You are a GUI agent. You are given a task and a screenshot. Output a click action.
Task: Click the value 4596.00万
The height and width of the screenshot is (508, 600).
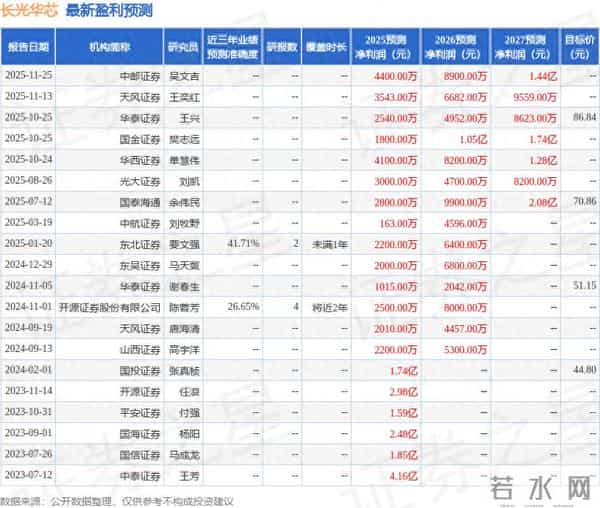[x=465, y=224]
